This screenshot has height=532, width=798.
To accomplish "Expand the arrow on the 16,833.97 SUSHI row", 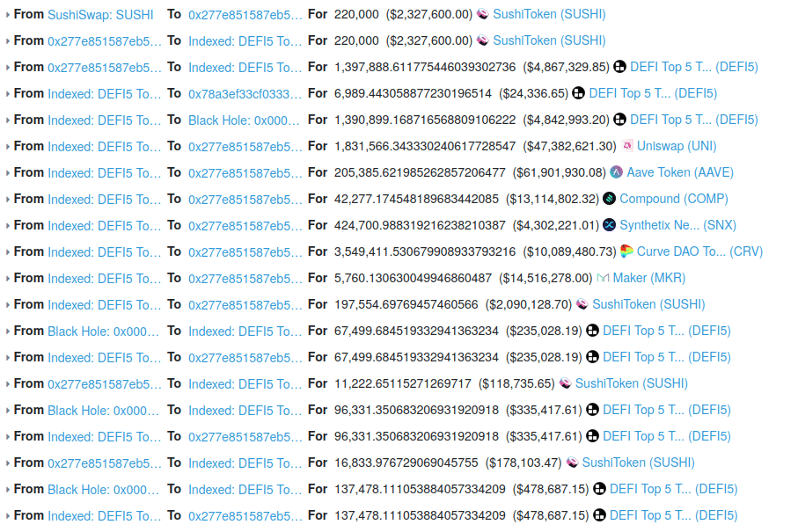I will click(x=8, y=463).
